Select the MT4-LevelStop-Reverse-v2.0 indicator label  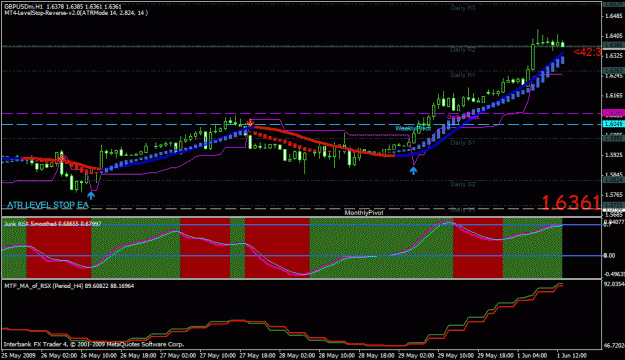[76, 13]
